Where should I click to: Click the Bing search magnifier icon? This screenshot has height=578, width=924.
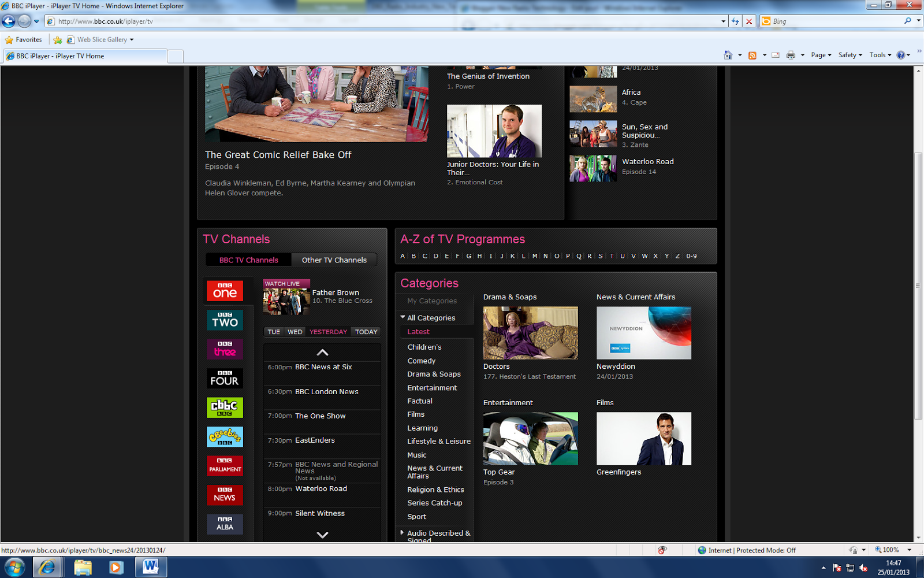coord(908,21)
